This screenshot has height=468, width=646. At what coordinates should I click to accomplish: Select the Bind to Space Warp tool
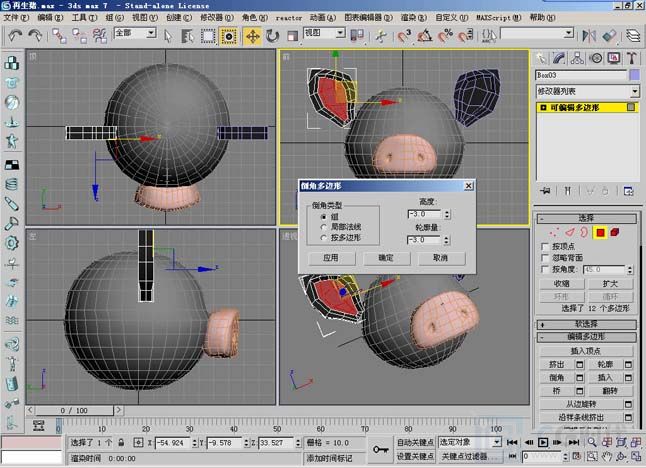click(99, 36)
